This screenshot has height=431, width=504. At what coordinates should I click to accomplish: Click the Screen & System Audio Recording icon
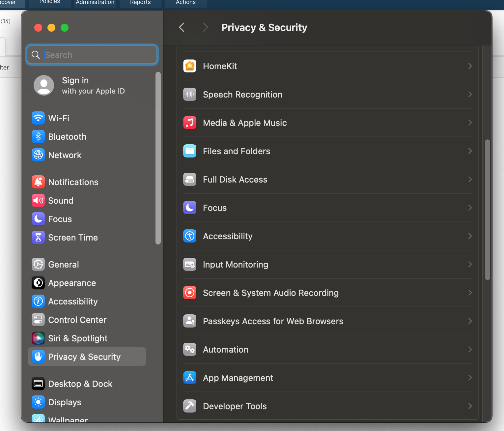(x=190, y=293)
